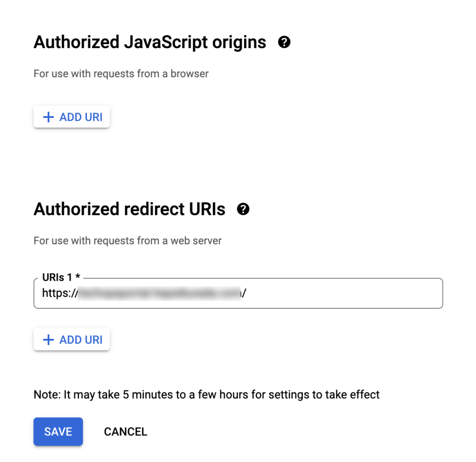476x462 pixels.
Task: Click the Authorized JavaScript origins heading
Action: click(150, 42)
